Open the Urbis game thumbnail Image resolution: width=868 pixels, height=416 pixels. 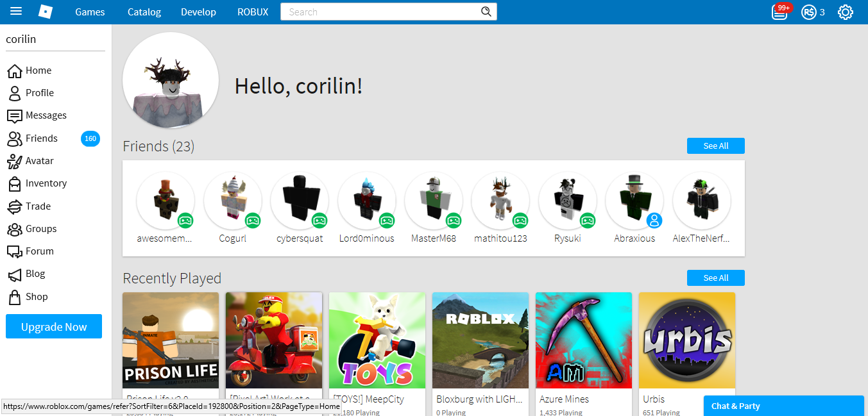click(687, 340)
